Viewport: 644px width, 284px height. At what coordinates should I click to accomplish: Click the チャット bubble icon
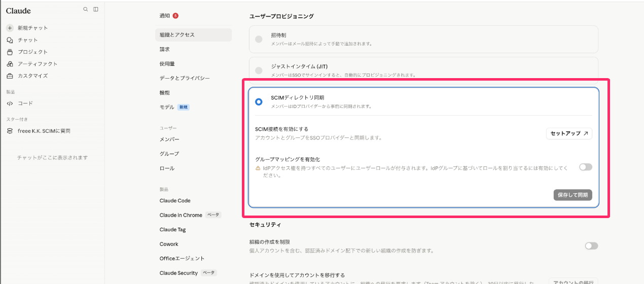tap(10, 40)
